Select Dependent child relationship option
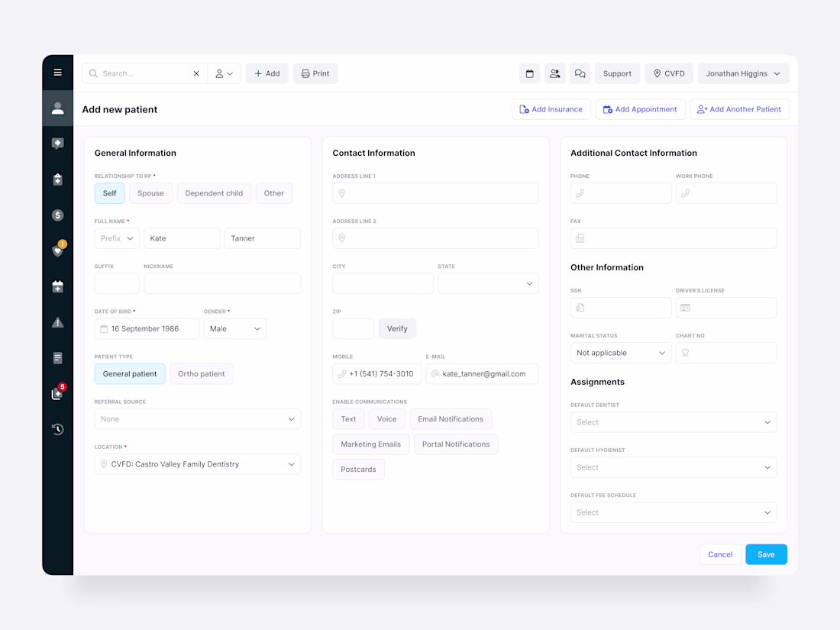840x630 pixels. (214, 193)
